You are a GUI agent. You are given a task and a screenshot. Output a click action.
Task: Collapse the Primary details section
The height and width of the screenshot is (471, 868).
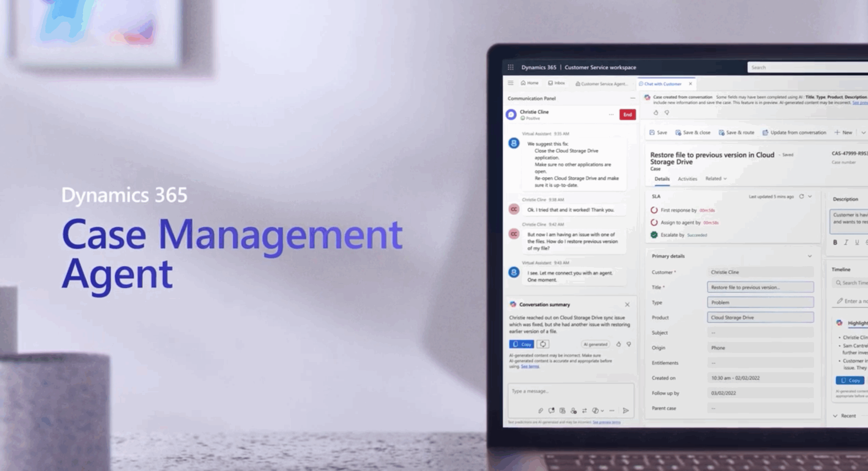tap(810, 256)
